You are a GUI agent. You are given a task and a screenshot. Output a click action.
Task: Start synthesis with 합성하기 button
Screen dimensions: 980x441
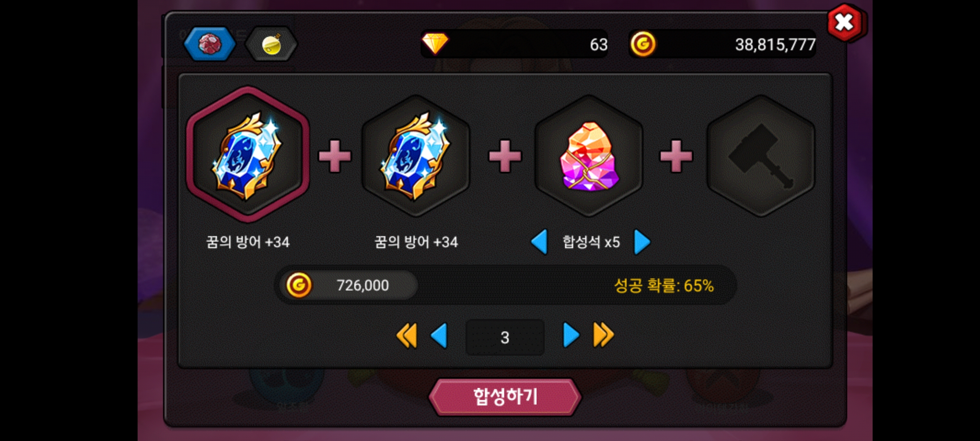(x=505, y=397)
